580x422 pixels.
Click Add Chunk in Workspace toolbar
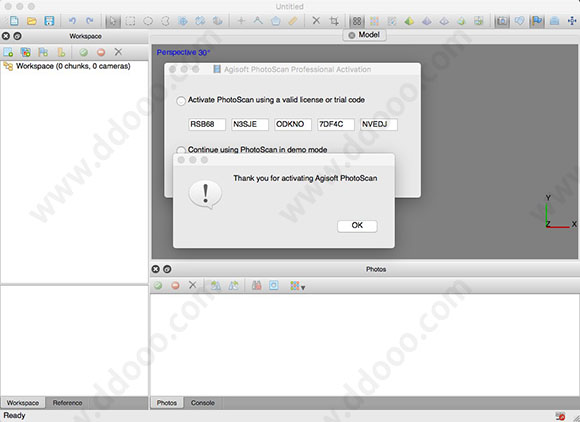(x=8, y=52)
